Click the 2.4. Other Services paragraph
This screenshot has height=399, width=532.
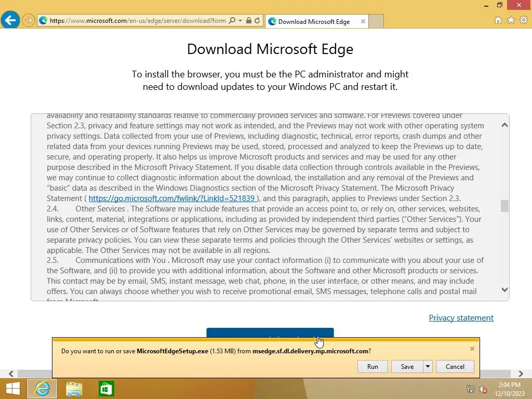pos(265,230)
